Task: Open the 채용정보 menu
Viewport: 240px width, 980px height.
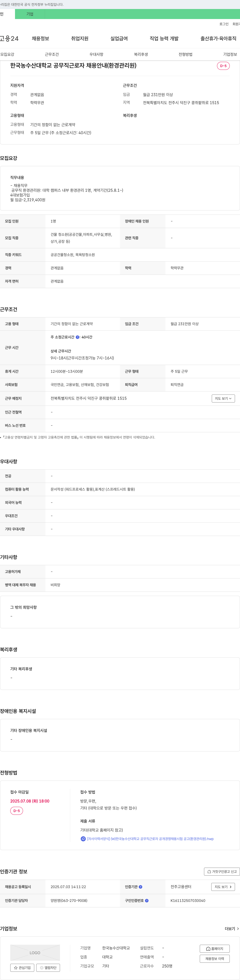Action: 40,38
